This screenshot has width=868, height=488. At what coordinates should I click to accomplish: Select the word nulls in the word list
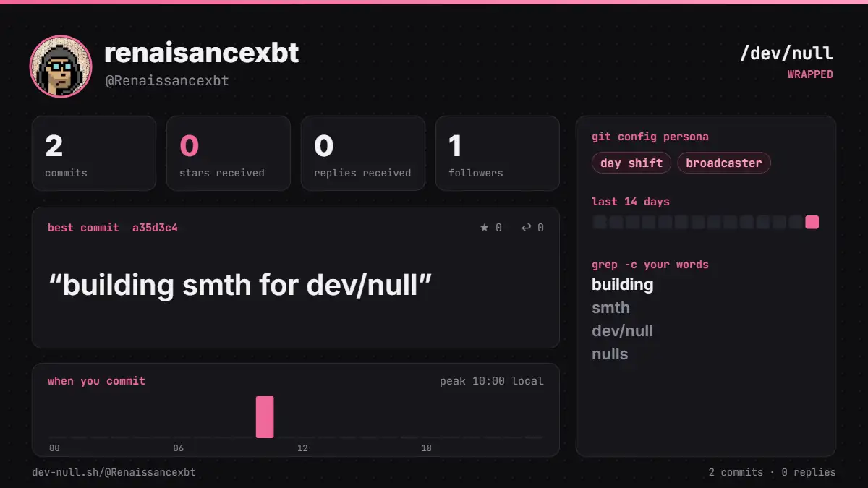pos(610,354)
